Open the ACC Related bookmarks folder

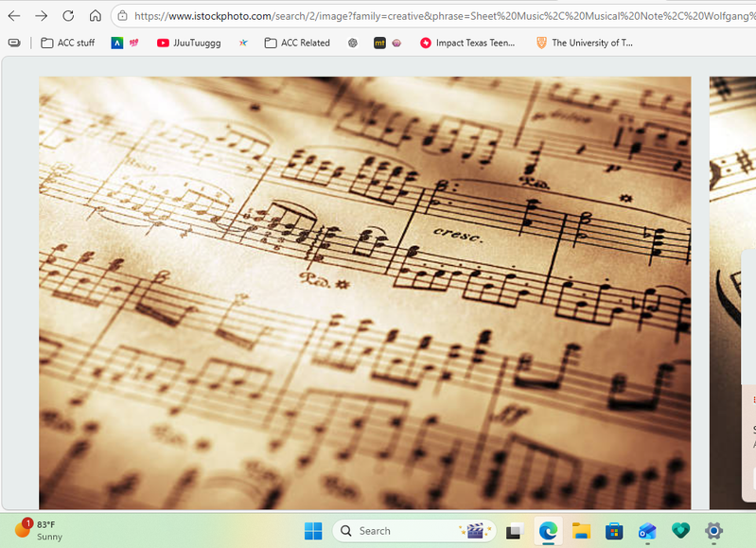[297, 43]
